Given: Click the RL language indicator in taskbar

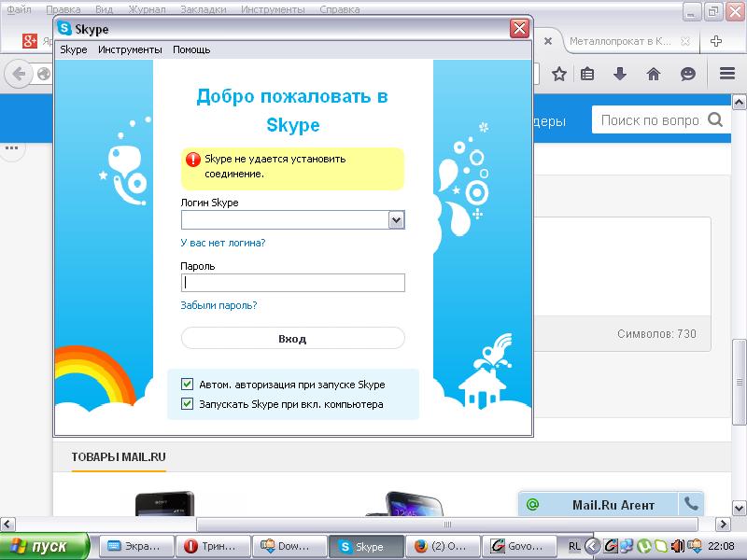Looking at the screenshot, I should pos(574,546).
